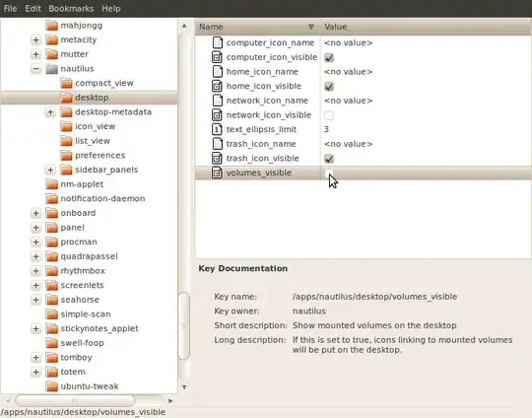
Task: Select the ubuntu-tweak folder icon
Action: tap(52, 386)
